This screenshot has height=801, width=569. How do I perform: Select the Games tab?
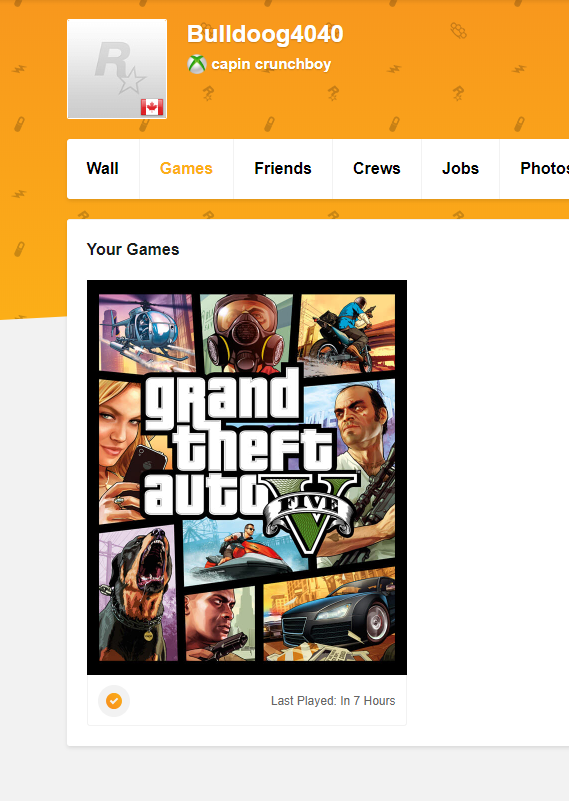tap(186, 169)
